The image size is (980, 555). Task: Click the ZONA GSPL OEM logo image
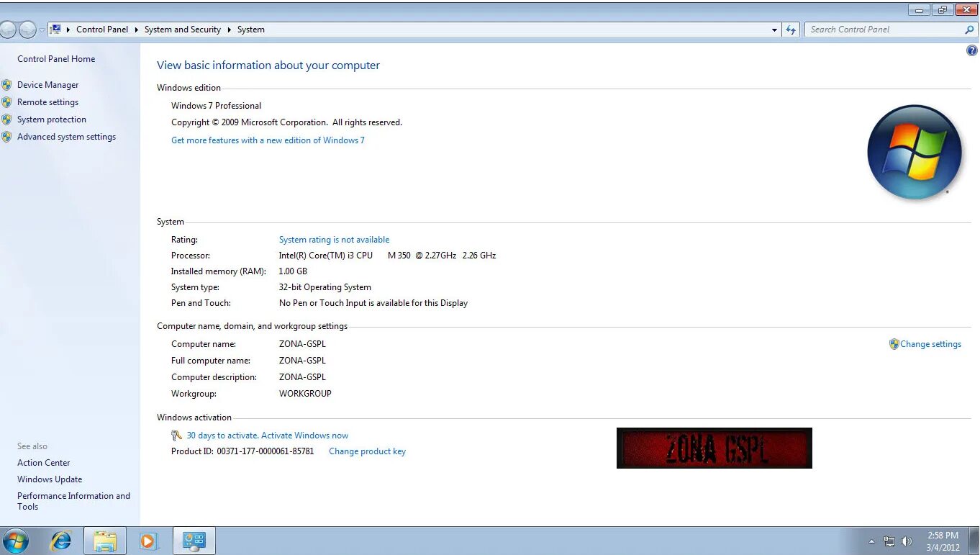coord(714,448)
